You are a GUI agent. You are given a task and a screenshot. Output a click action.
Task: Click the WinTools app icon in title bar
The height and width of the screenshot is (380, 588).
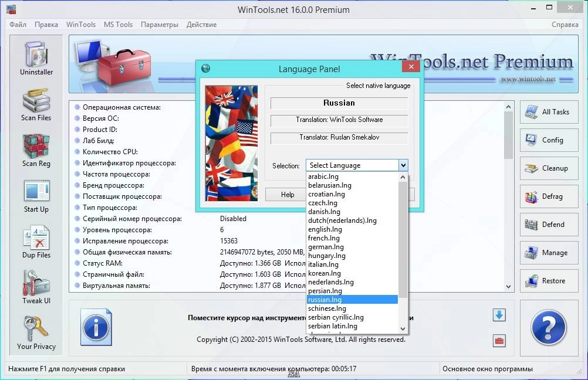tap(11, 9)
